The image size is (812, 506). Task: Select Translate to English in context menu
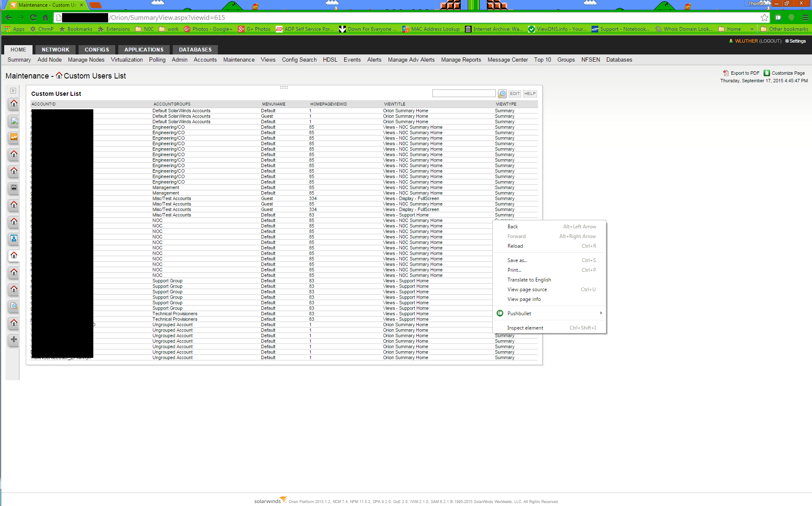529,279
